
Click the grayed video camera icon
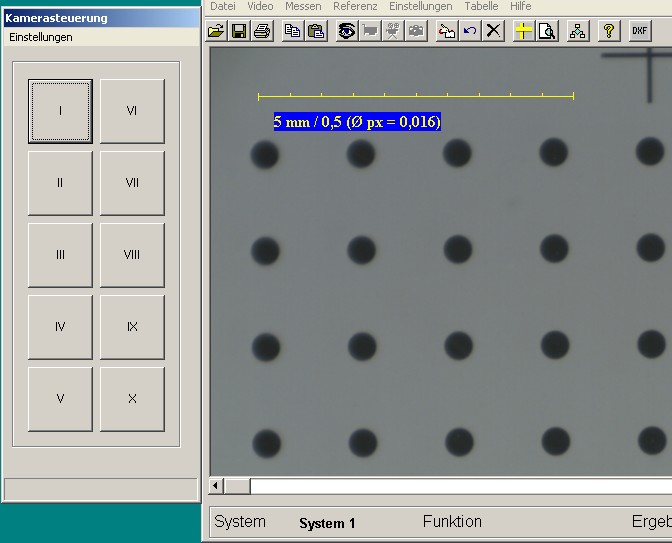(393, 31)
